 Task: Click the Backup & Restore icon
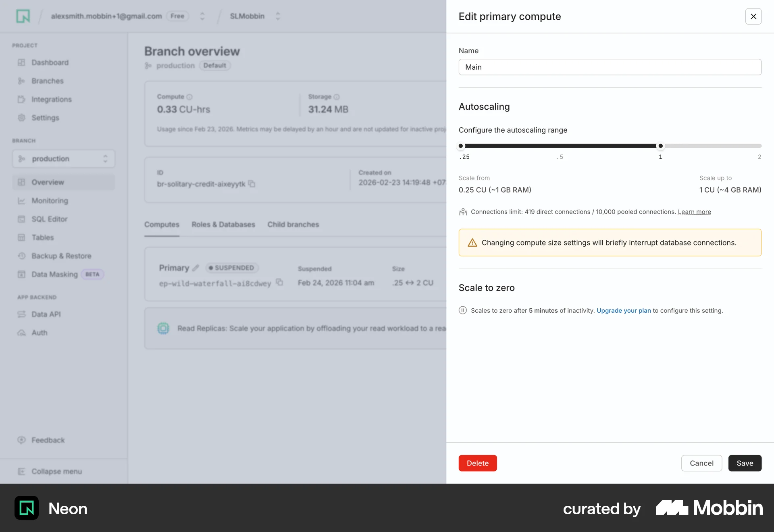pos(21,256)
